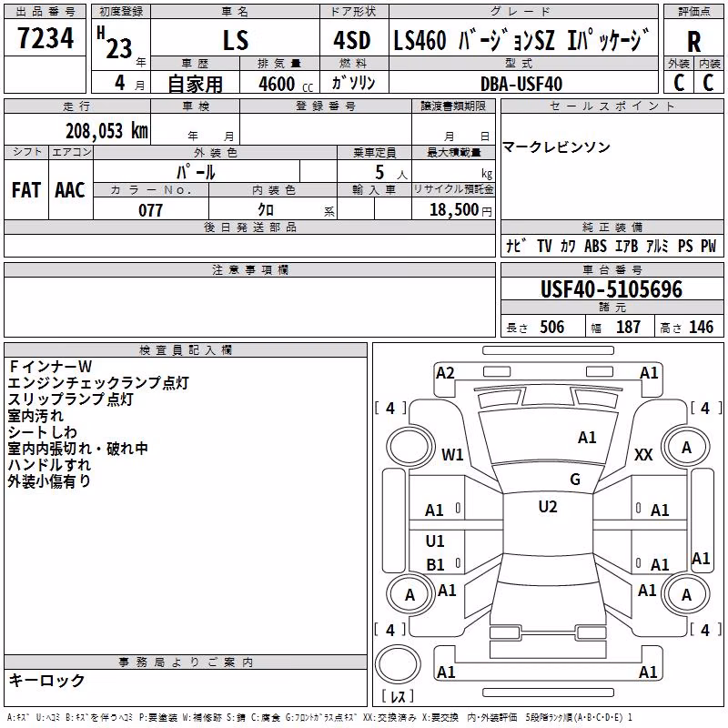The height and width of the screenshot is (728, 728).
Task: Select the note ハンドルすれ
Action: pos(49,465)
